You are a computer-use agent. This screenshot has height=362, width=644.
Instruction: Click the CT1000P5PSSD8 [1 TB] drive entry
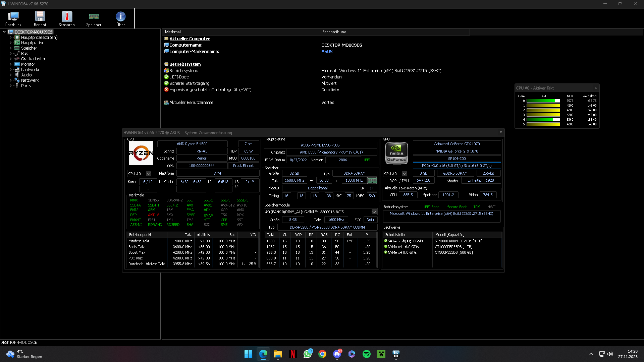click(453, 247)
